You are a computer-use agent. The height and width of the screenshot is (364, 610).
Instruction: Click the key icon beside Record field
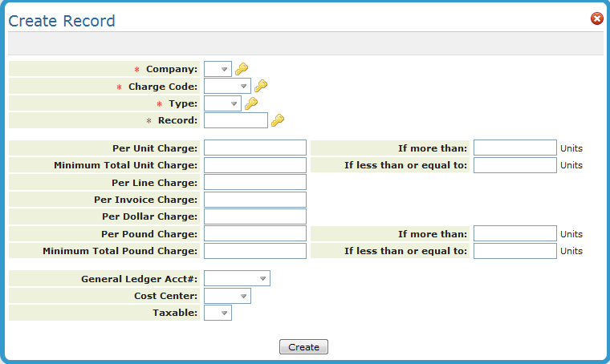pyautogui.click(x=278, y=120)
